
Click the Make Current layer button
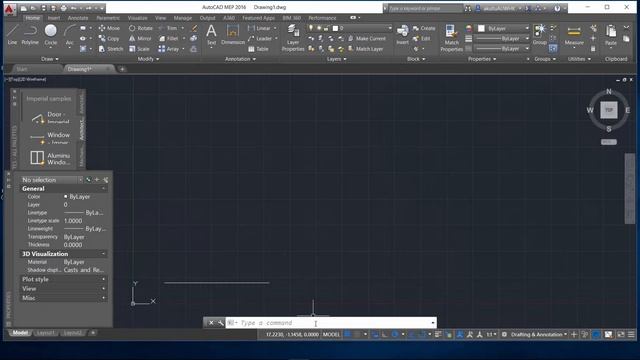point(367,38)
